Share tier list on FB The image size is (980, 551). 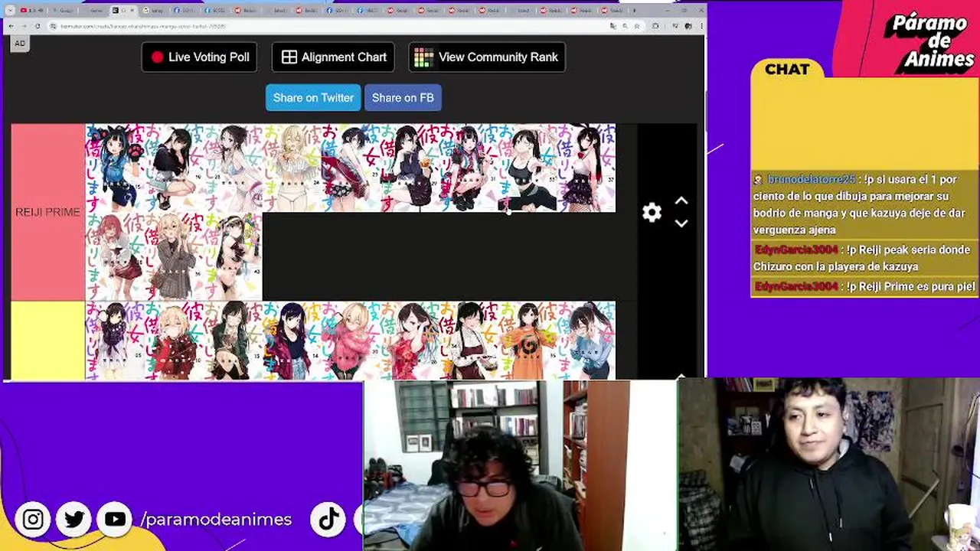403,98
